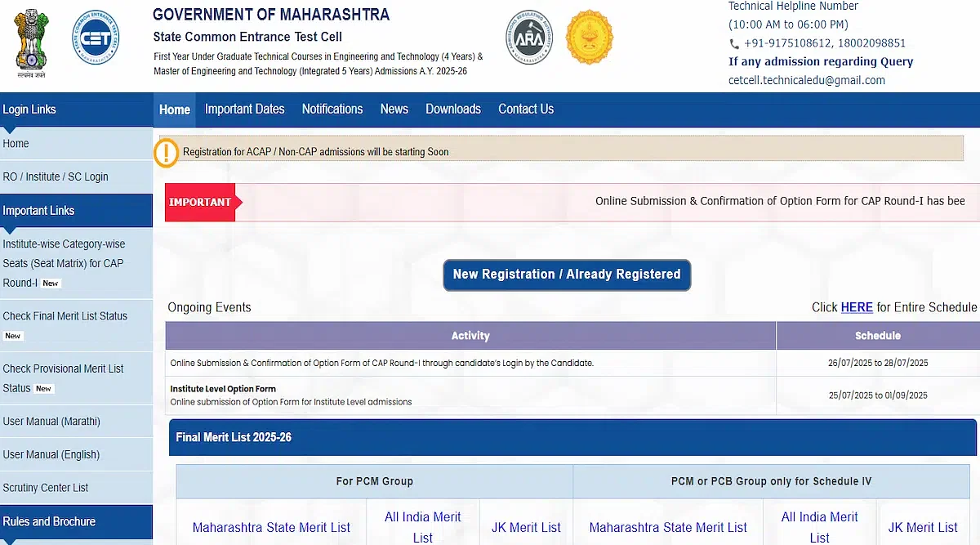Click the Activity column header

470,336
